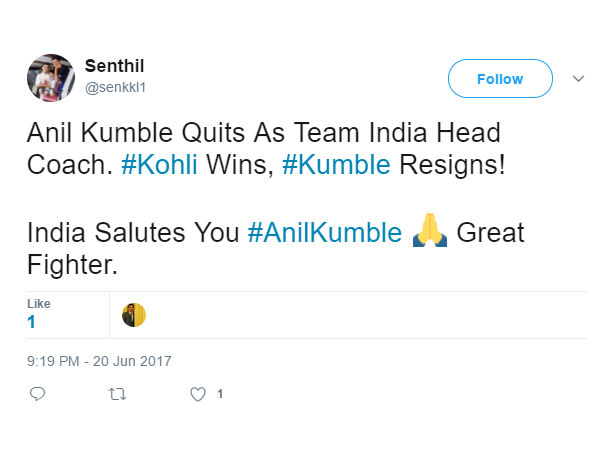The image size is (600, 450).
Task: Open the #Kumble hashtag link
Action: [336, 165]
